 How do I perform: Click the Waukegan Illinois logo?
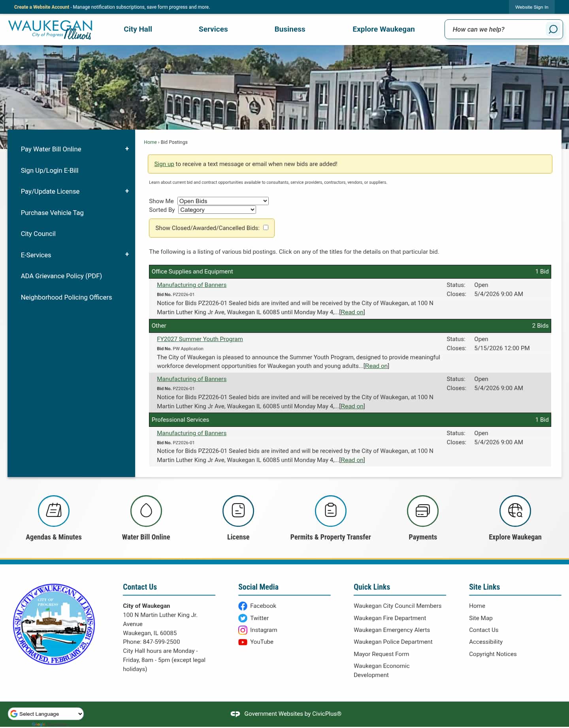(50, 30)
